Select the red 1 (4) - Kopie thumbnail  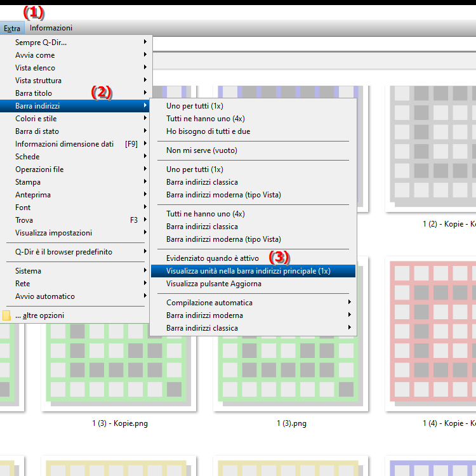(431, 334)
